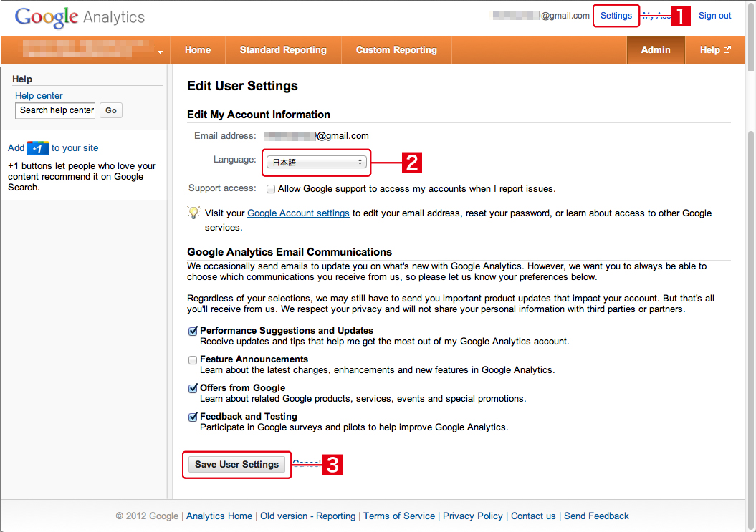Click the Support access label
756x532 pixels.
click(x=222, y=188)
